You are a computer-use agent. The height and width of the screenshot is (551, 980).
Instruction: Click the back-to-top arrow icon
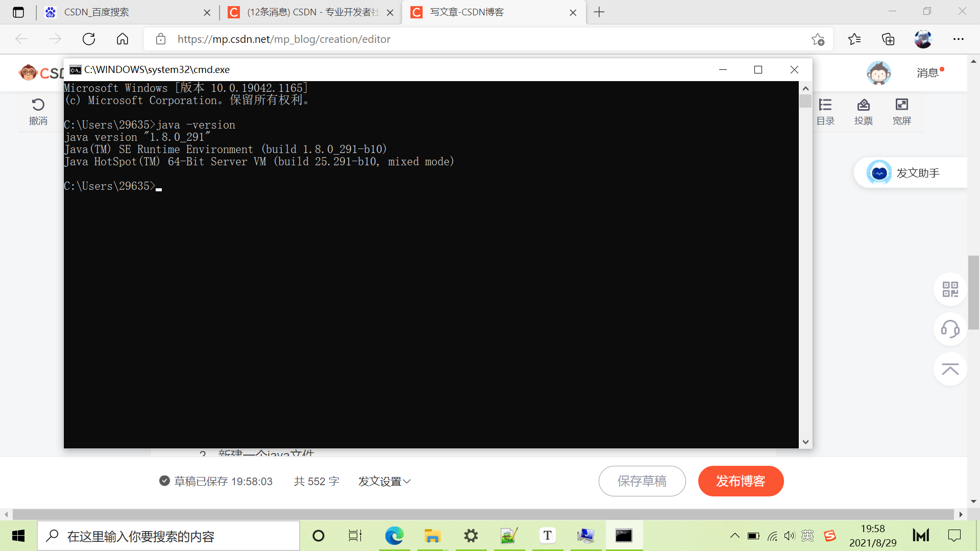coord(950,369)
